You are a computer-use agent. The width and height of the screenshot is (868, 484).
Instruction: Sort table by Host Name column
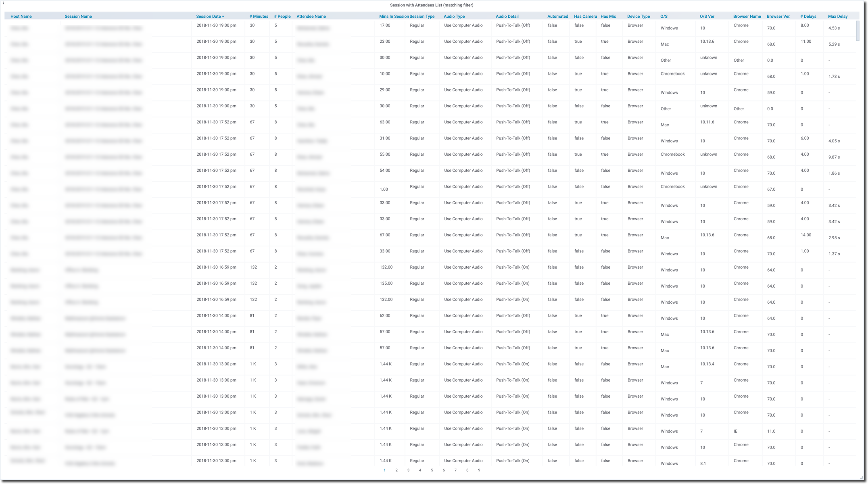click(x=21, y=17)
